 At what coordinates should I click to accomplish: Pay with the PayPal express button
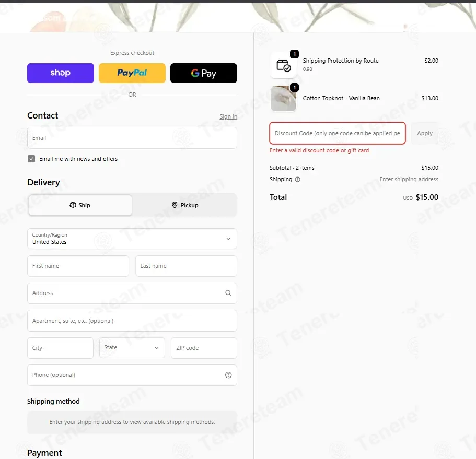[132, 73]
